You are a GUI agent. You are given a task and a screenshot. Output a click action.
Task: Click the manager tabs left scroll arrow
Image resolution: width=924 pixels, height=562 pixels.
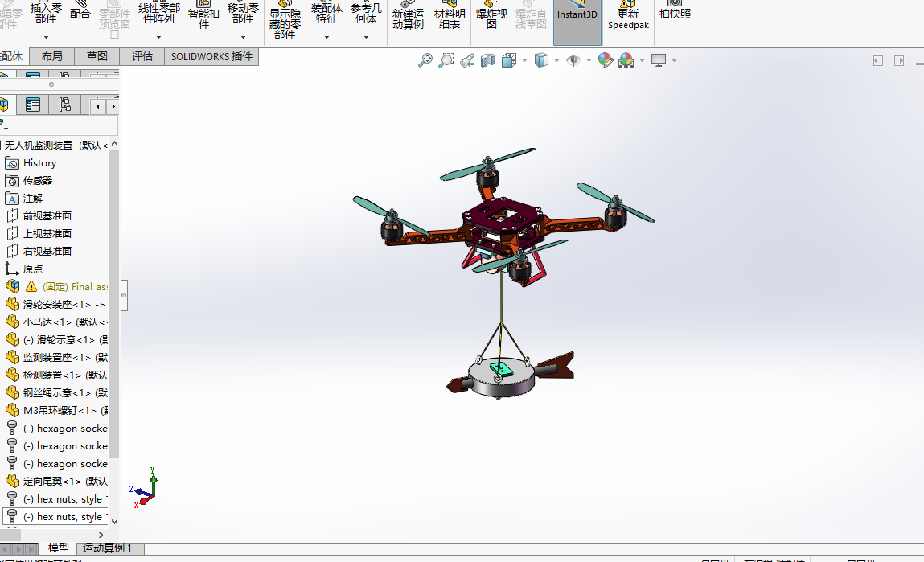pyautogui.click(x=98, y=106)
